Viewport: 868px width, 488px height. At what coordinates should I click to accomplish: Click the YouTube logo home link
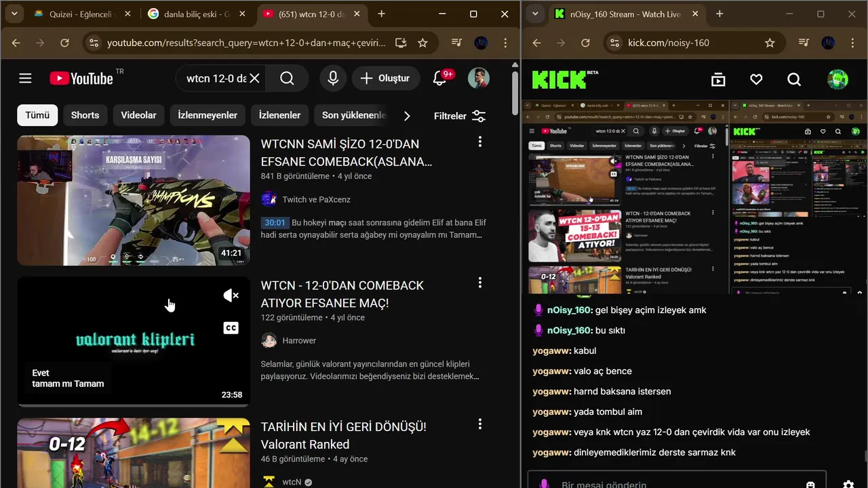[81, 79]
